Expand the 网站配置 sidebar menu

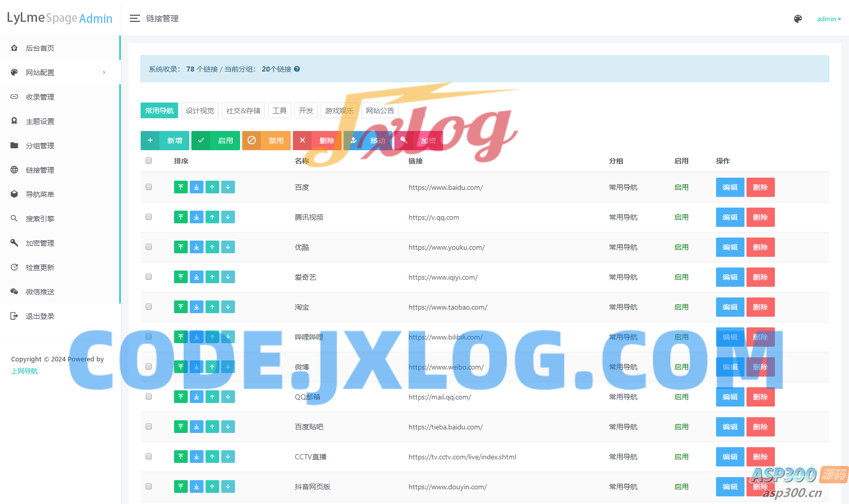[x=60, y=73]
